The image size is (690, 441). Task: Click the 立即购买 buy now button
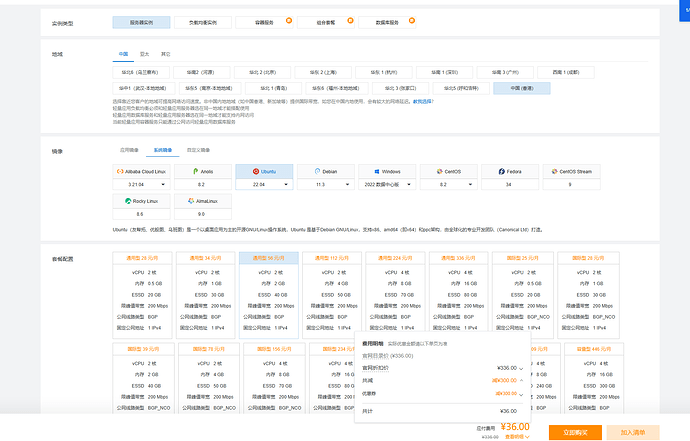575,433
